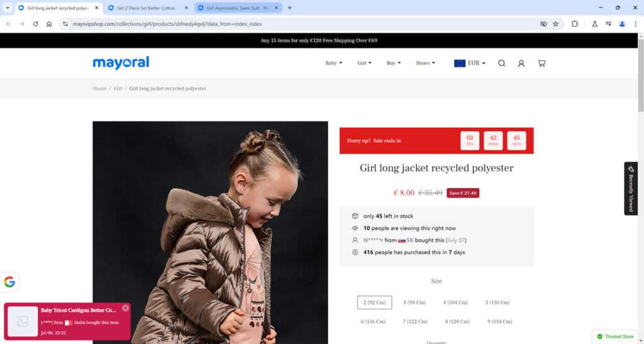644x344 pixels.
Task: Click the mayoral logo
Action: click(121, 63)
